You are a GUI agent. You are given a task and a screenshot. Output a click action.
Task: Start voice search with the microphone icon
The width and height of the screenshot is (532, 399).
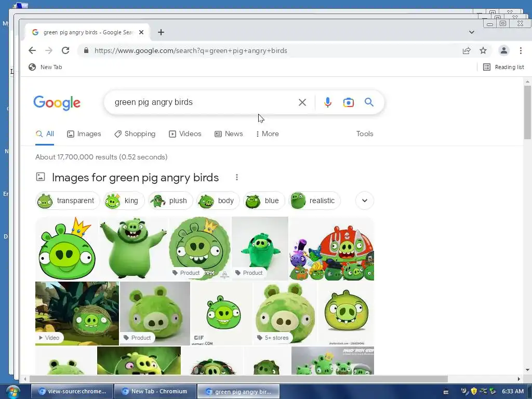[x=327, y=102]
